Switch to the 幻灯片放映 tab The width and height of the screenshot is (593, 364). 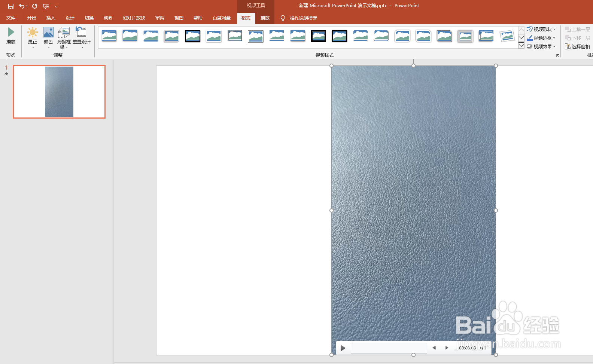pyautogui.click(x=134, y=18)
